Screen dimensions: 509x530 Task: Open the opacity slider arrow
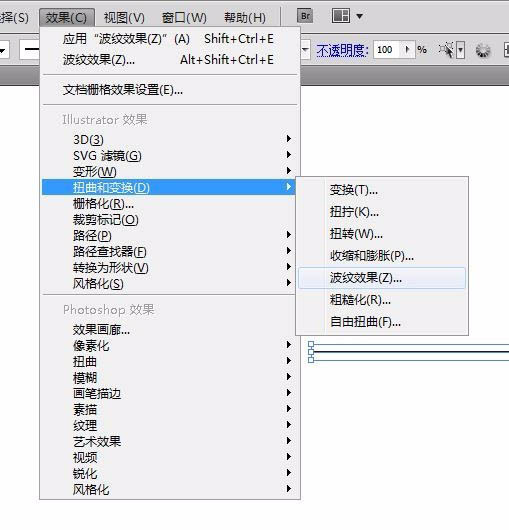[x=408, y=50]
